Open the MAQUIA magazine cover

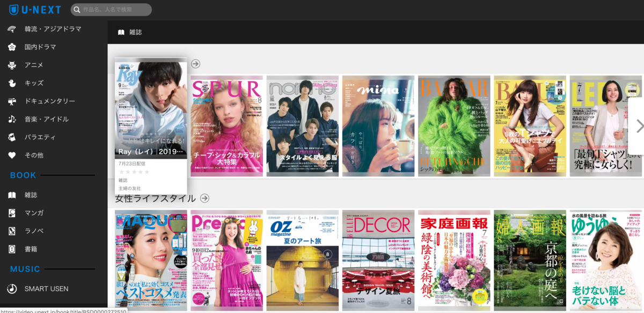(151, 260)
